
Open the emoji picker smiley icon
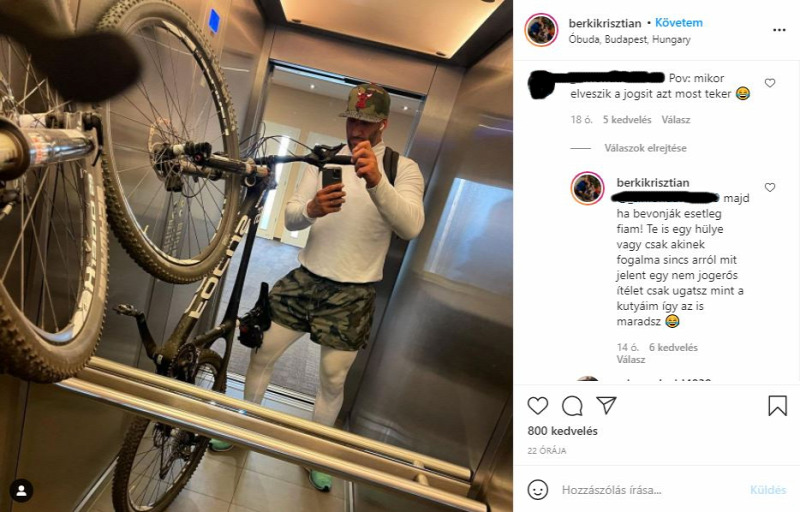(537, 490)
